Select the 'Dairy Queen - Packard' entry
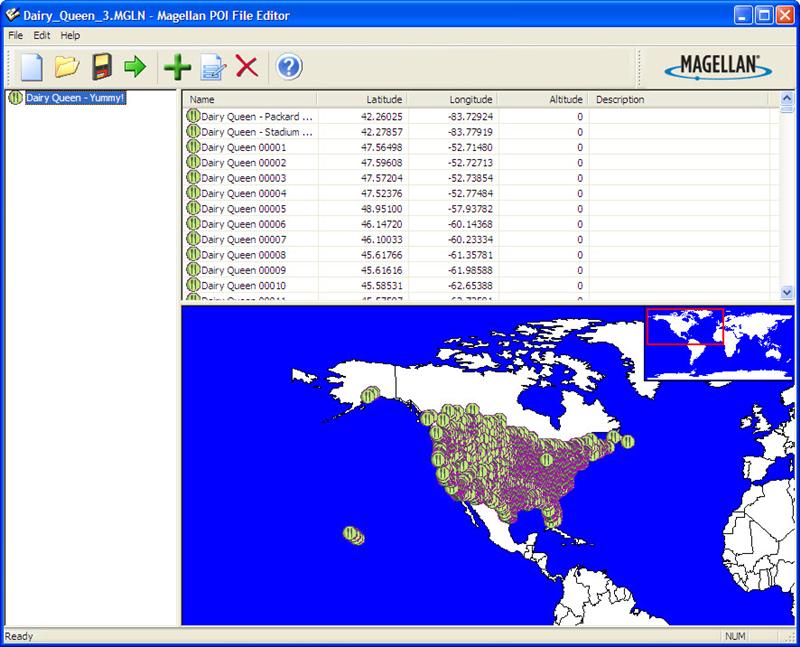 [x=257, y=117]
